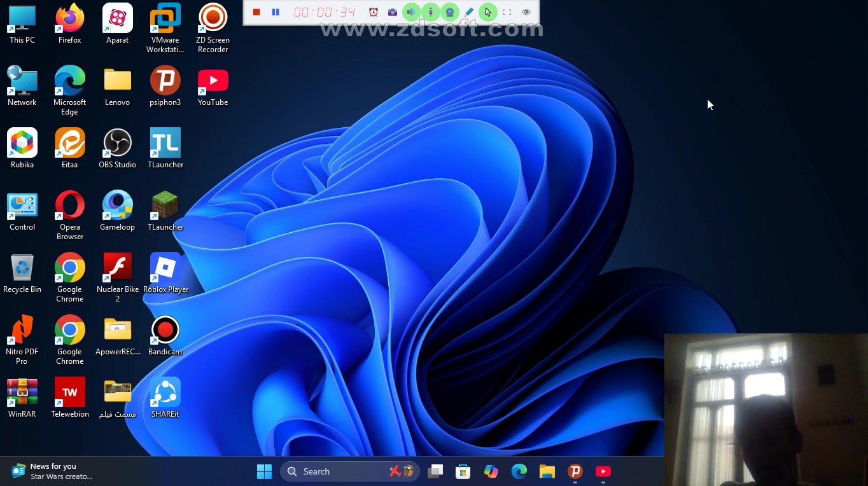Toggle mouse cursor capture in recorder toolbar
Viewport: 868px width, 486px height.
488,12
